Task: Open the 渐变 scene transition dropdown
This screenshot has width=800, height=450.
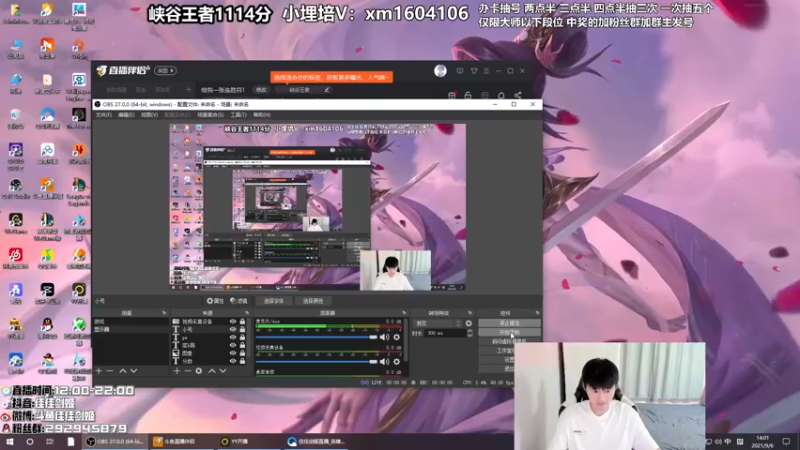Action: [x=438, y=323]
